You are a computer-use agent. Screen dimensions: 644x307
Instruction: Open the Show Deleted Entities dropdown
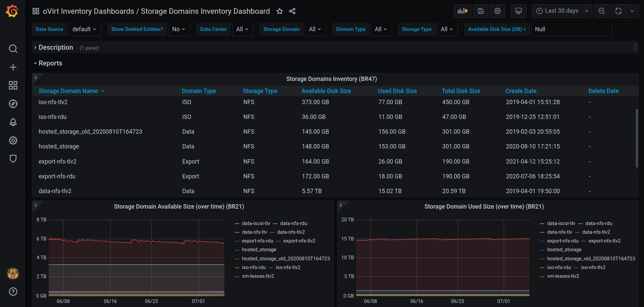point(179,29)
